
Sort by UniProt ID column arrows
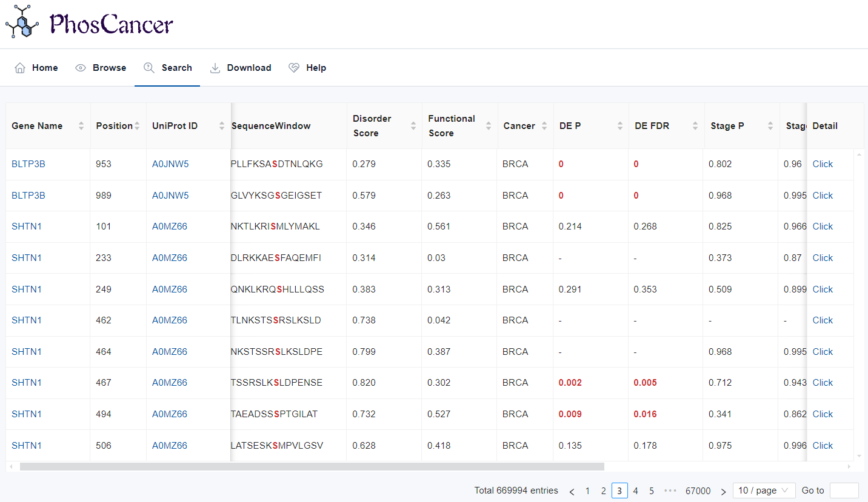pos(221,126)
